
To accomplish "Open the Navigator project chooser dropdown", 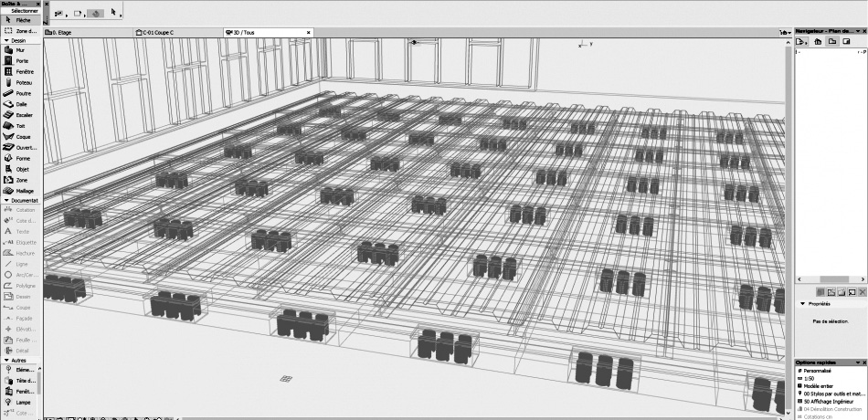I will [801, 41].
